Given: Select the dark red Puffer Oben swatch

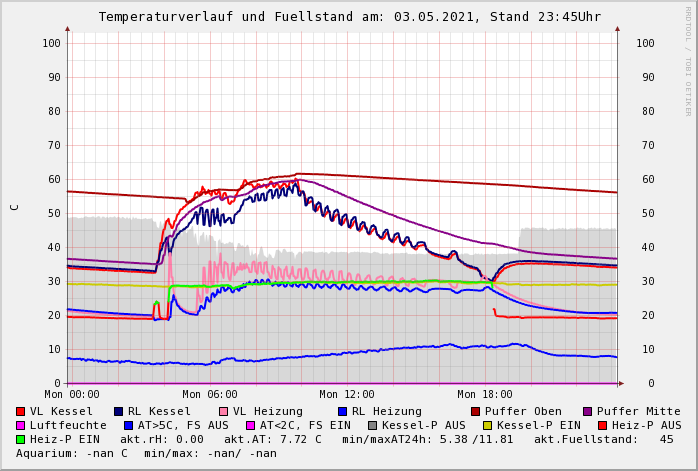Looking at the screenshot, I should (x=476, y=411).
